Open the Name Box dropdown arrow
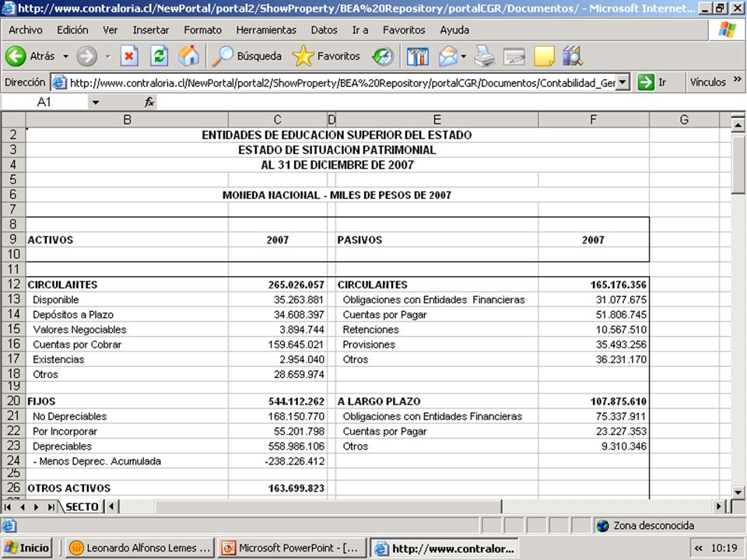747x560 pixels. 95,102
